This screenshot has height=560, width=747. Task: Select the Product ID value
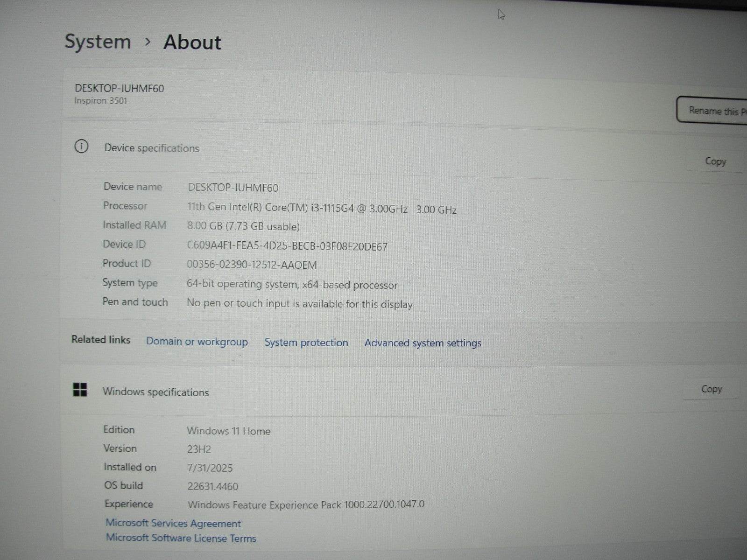click(251, 265)
